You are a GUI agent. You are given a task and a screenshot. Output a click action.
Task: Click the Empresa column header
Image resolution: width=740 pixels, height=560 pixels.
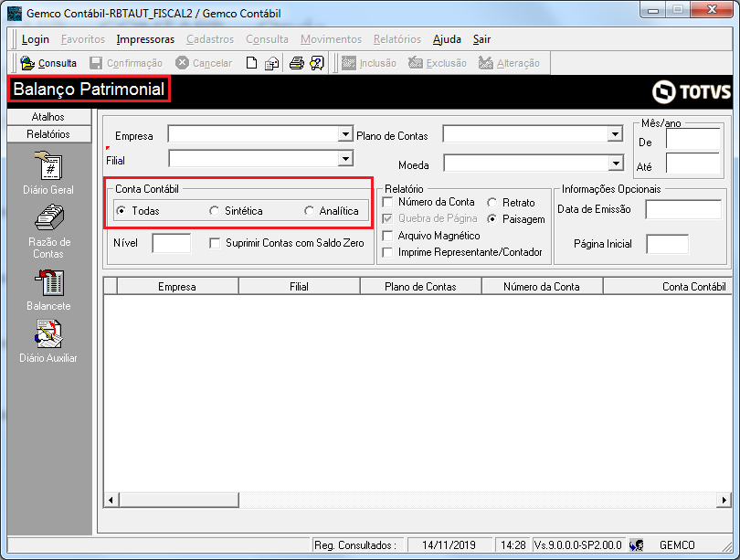[177, 286]
